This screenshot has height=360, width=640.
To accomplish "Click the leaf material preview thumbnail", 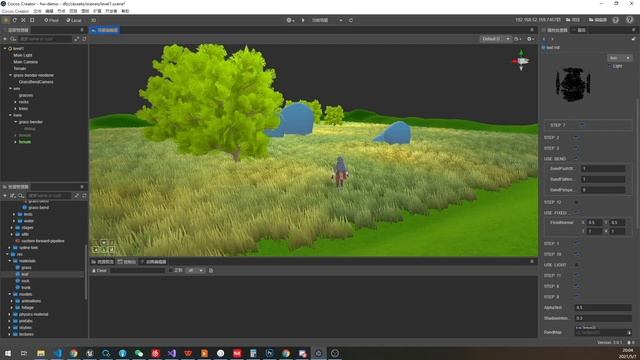I will pos(572,84).
